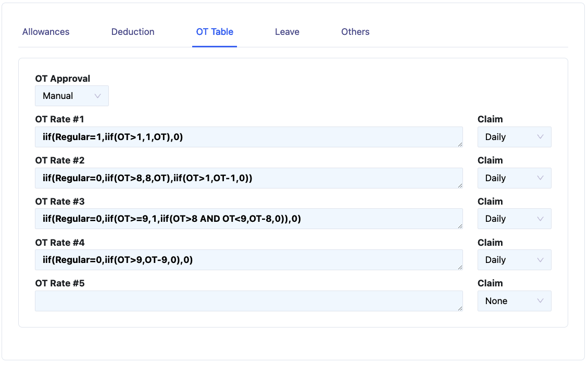The height and width of the screenshot is (365, 588).
Task: Focus the OT Rate #2 formula textarea
Action: pyautogui.click(x=248, y=178)
